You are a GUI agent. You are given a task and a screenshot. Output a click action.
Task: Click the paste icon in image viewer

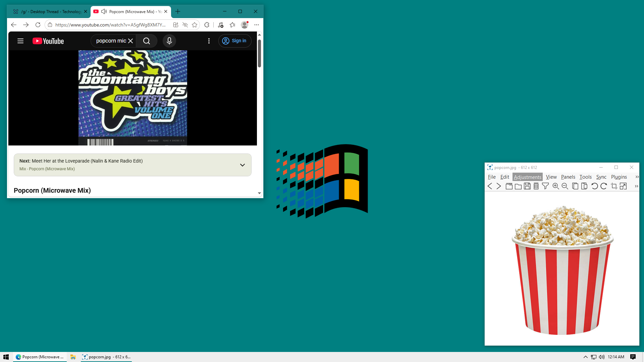pyautogui.click(x=584, y=186)
